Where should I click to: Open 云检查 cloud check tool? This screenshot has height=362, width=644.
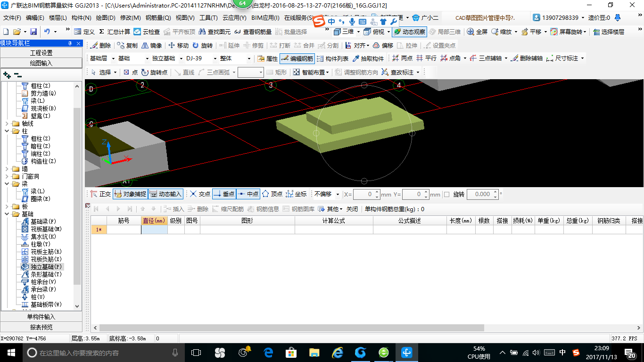[x=147, y=32]
